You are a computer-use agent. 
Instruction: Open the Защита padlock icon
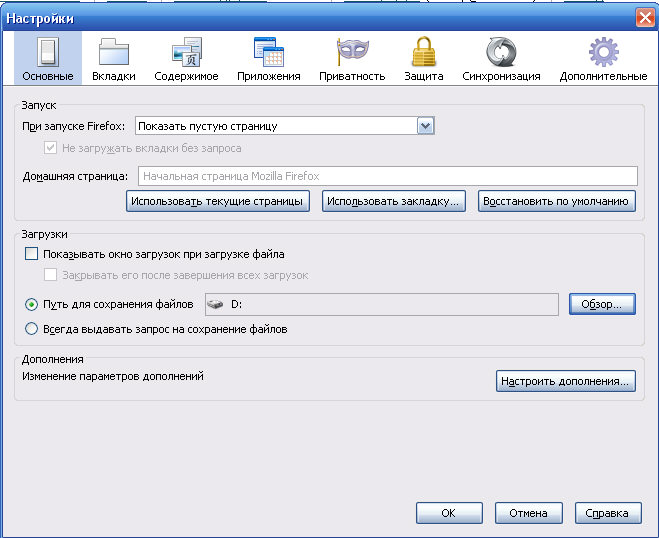424,51
